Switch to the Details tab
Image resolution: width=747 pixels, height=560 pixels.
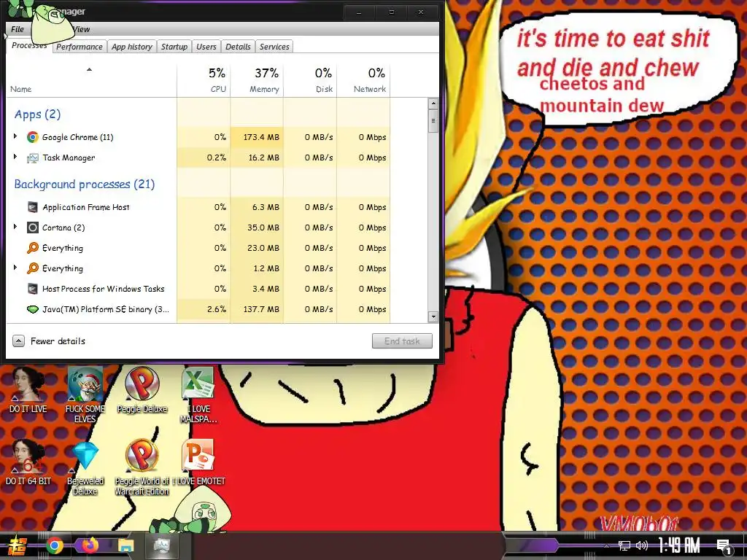(238, 47)
